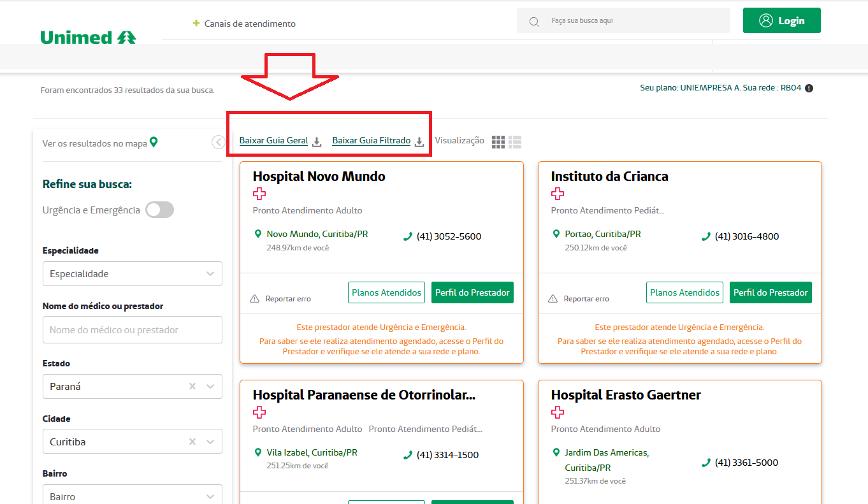The image size is (868, 504).
Task: Click the Faça sua busca aqui search field
Action: [623, 20]
